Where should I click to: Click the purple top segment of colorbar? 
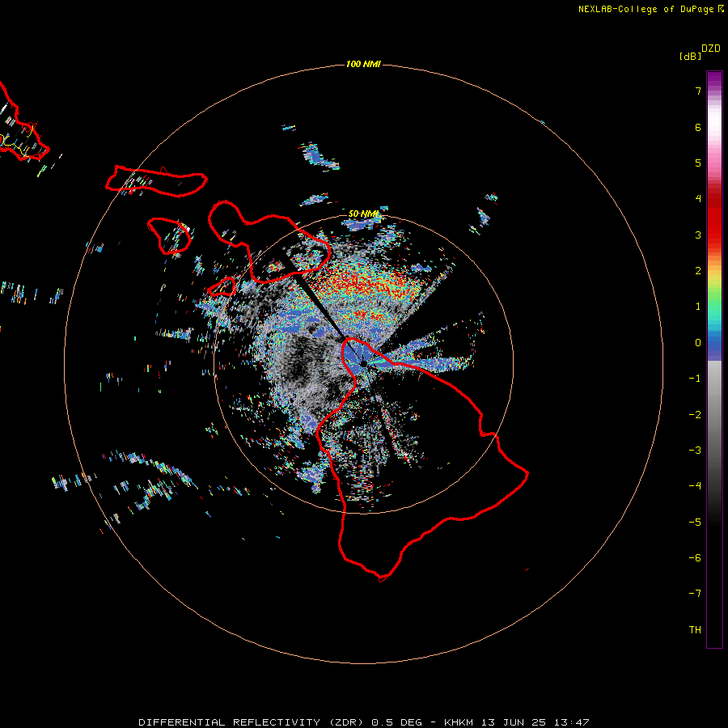714,80
